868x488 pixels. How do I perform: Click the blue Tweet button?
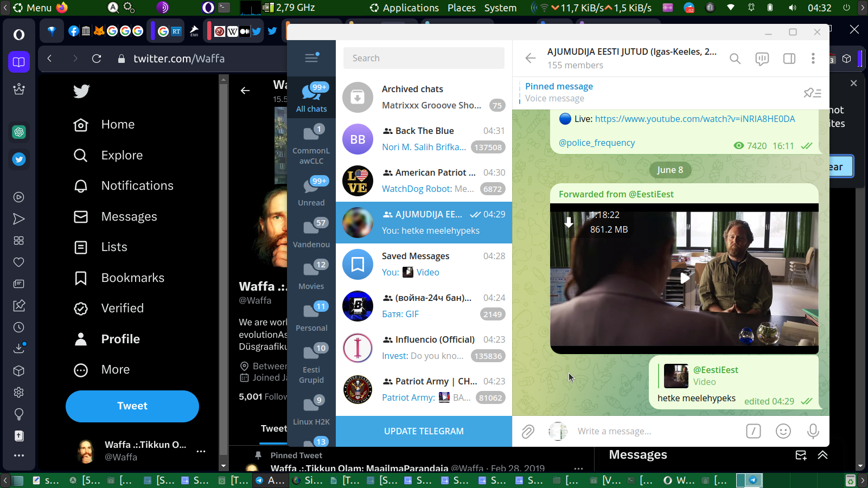click(132, 406)
